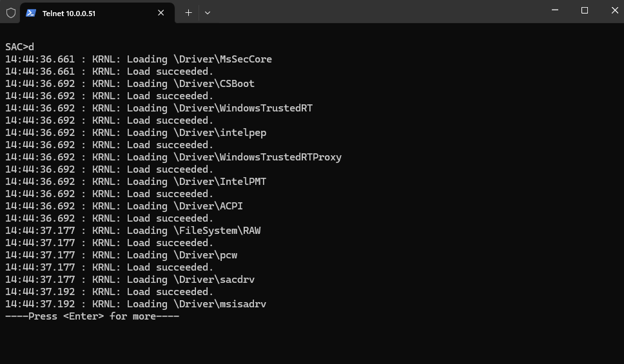Close the Telnet 10.0.0.51 tab
This screenshot has height=364, width=624.
(x=161, y=13)
